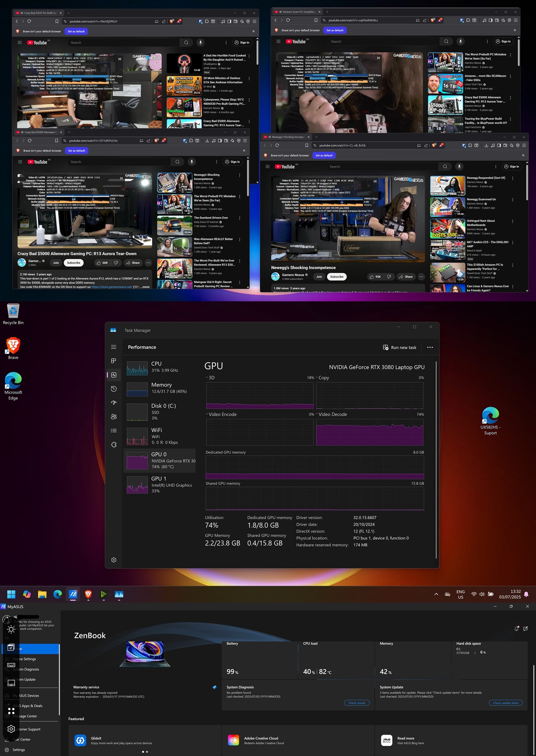Open Users page in Task Manager sidebar
The height and width of the screenshot is (756, 536).
[x=114, y=417]
